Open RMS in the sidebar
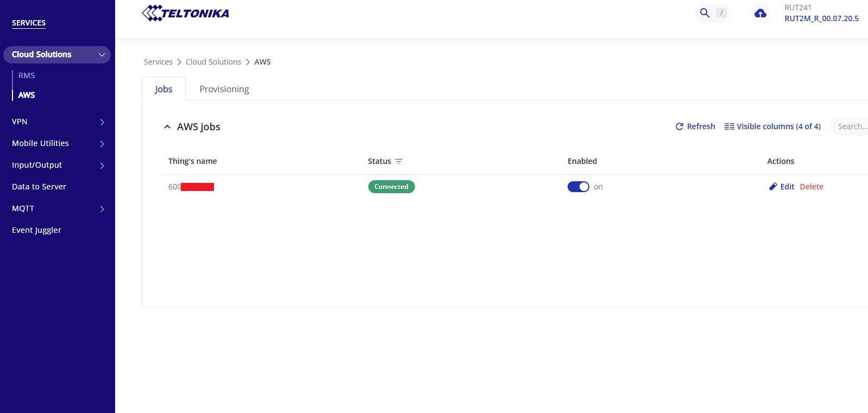This screenshot has width=868, height=413. 27,75
